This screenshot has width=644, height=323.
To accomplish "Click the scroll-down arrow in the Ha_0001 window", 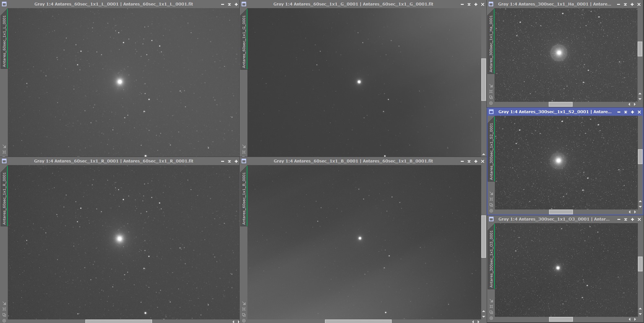I will [640, 99].
